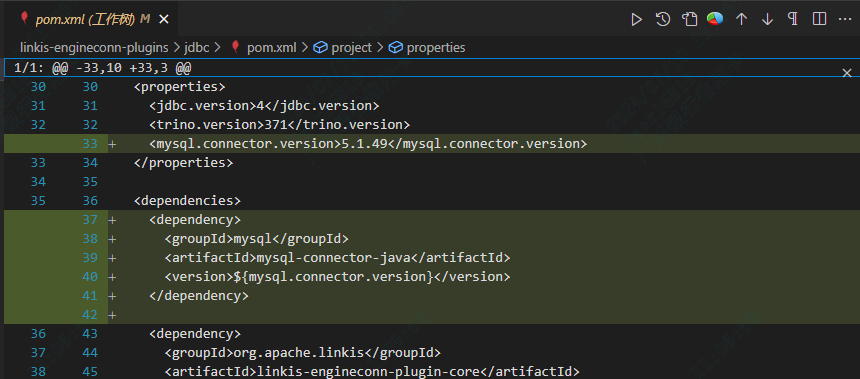Click the chevron before project breadcrumb
This screenshot has height=379, width=860.
point(305,48)
